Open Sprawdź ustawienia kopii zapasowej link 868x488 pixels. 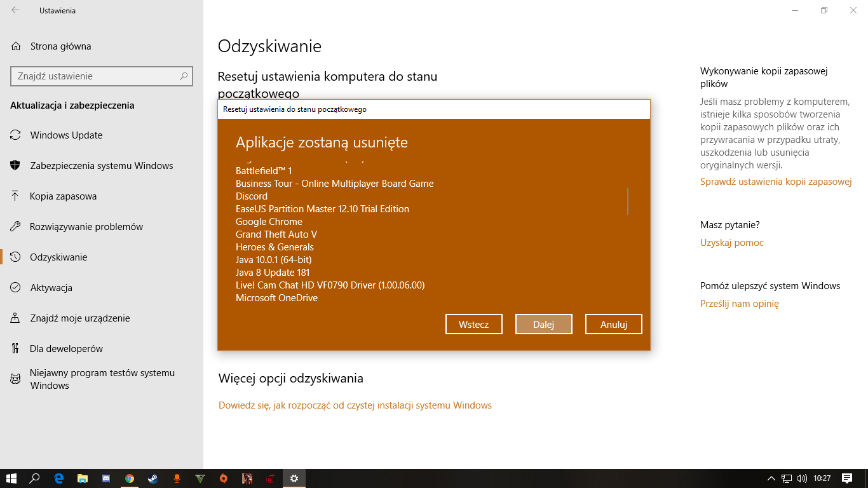(776, 182)
